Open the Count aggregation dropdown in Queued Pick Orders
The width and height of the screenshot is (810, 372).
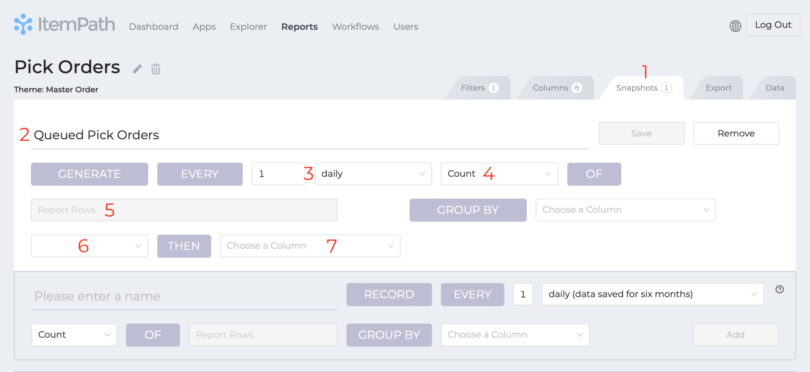[x=500, y=174]
